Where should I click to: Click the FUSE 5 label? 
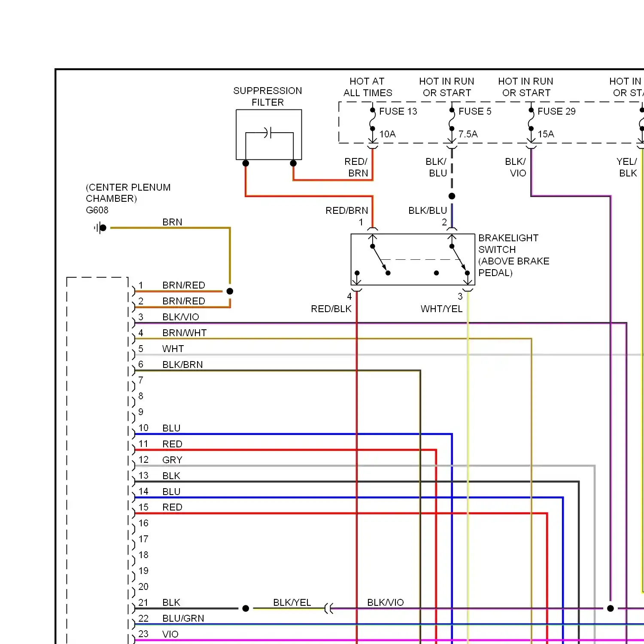pos(474,111)
